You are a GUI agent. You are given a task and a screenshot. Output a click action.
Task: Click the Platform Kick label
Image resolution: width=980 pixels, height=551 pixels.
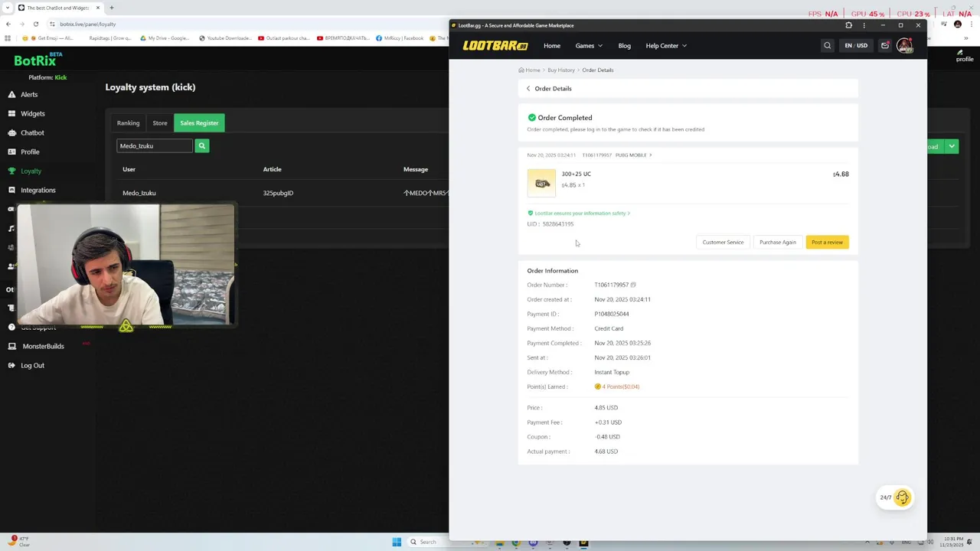[47, 77]
